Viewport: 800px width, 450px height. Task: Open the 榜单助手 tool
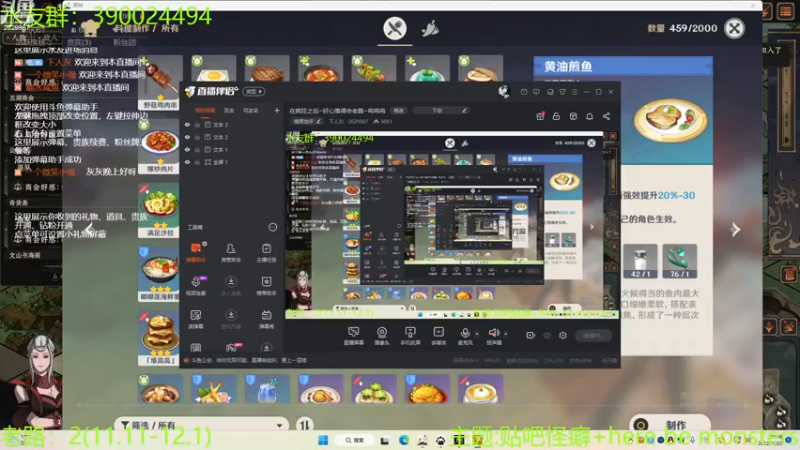[266, 286]
